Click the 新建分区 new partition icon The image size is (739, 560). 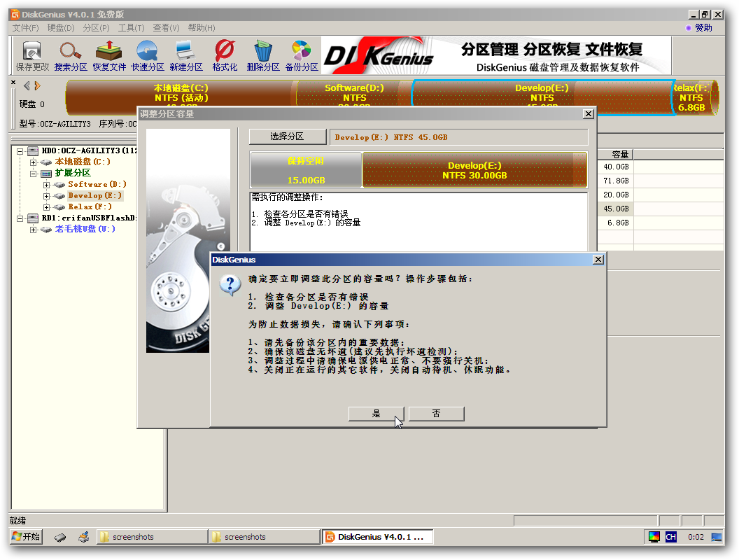coord(186,56)
